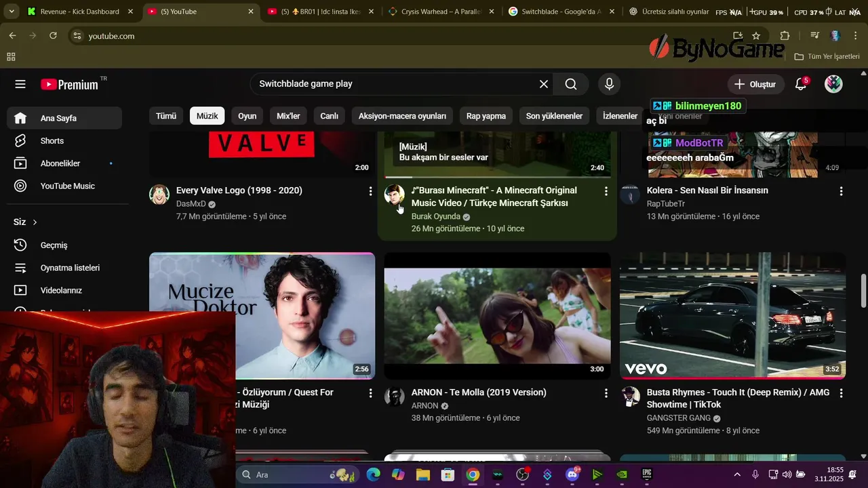Open File Explorer from the taskbar
This screenshot has width=868, height=488.
click(423, 474)
